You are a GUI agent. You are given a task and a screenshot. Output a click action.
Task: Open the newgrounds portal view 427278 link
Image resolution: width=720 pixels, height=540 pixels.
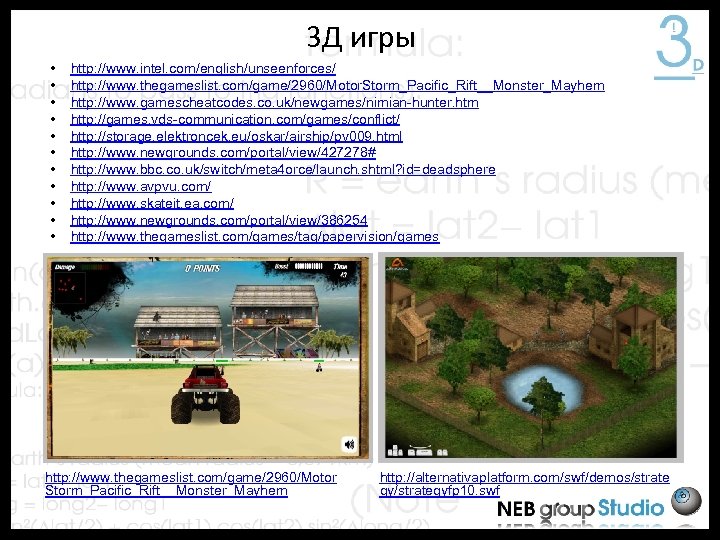coord(223,152)
